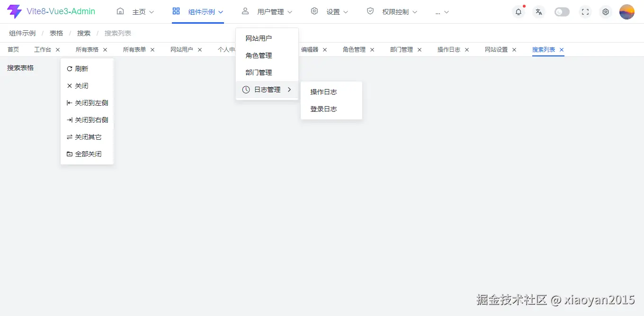Select 部门管理 in the dropdown menu
The image size is (644, 316).
tap(267, 72)
